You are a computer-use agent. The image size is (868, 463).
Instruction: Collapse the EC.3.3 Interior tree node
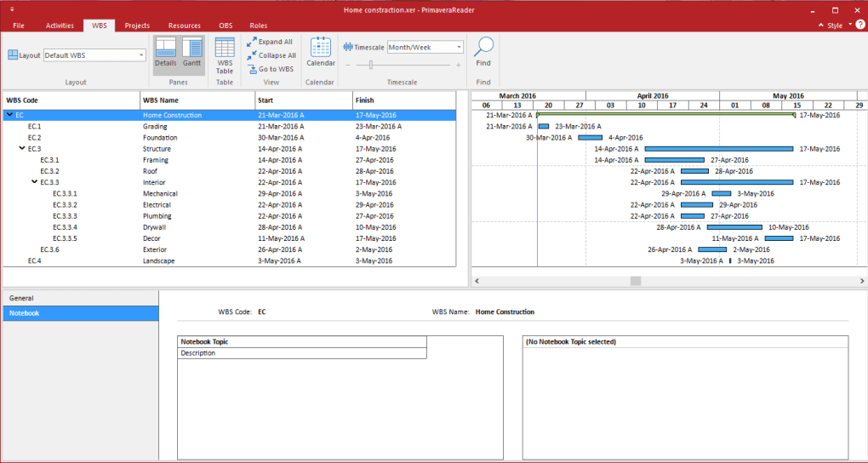[34, 182]
